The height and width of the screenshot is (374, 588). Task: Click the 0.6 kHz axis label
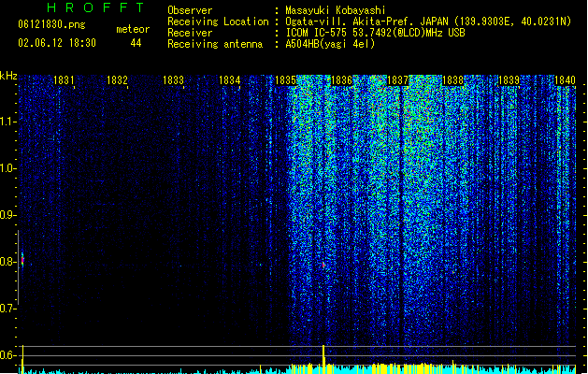[x=7, y=355]
